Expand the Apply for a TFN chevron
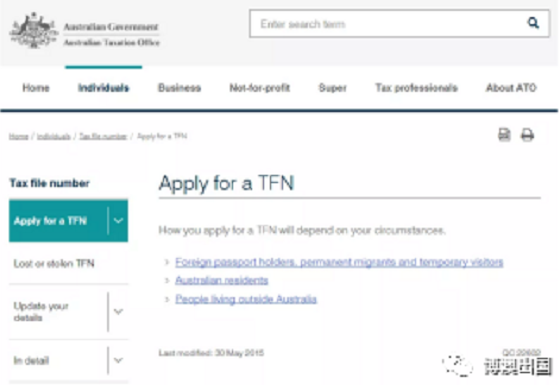This screenshot has height=385, width=560. tap(118, 221)
